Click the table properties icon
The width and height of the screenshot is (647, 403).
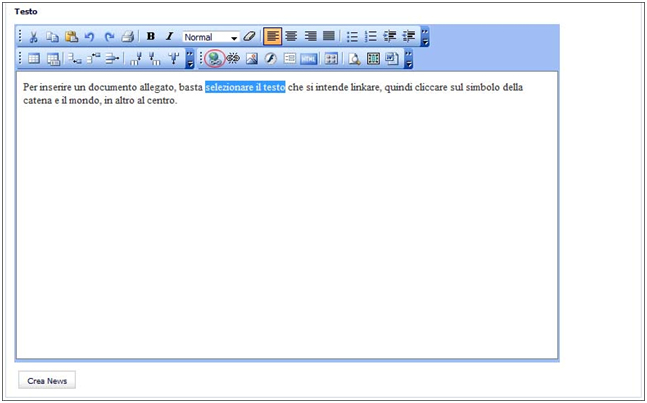pos(53,59)
